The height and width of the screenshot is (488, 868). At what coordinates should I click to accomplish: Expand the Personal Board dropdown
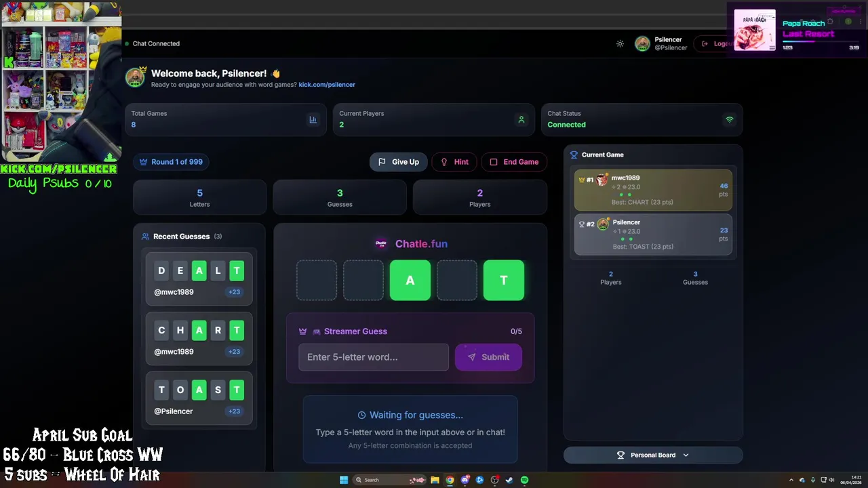(x=653, y=455)
